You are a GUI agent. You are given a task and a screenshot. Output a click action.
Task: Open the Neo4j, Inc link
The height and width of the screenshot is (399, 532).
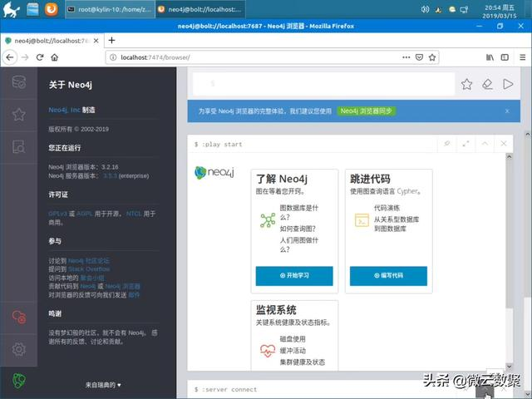pyautogui.click(x=65, y=110)
